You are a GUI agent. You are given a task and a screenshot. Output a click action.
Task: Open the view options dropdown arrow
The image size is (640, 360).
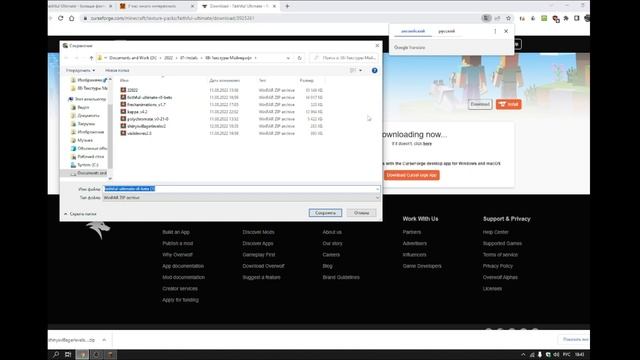click(x=360, y=70)
